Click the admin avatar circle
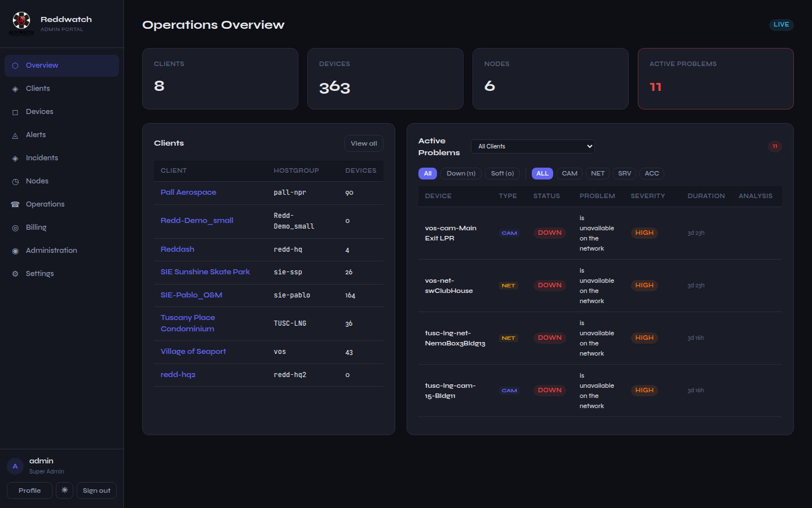The width and height of the screenshot is (812, 508). 15,466
